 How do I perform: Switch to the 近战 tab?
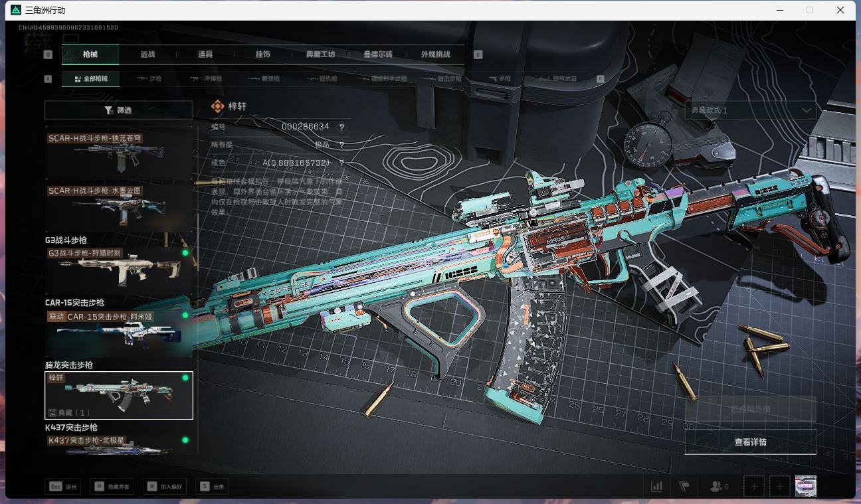[147, 54]
